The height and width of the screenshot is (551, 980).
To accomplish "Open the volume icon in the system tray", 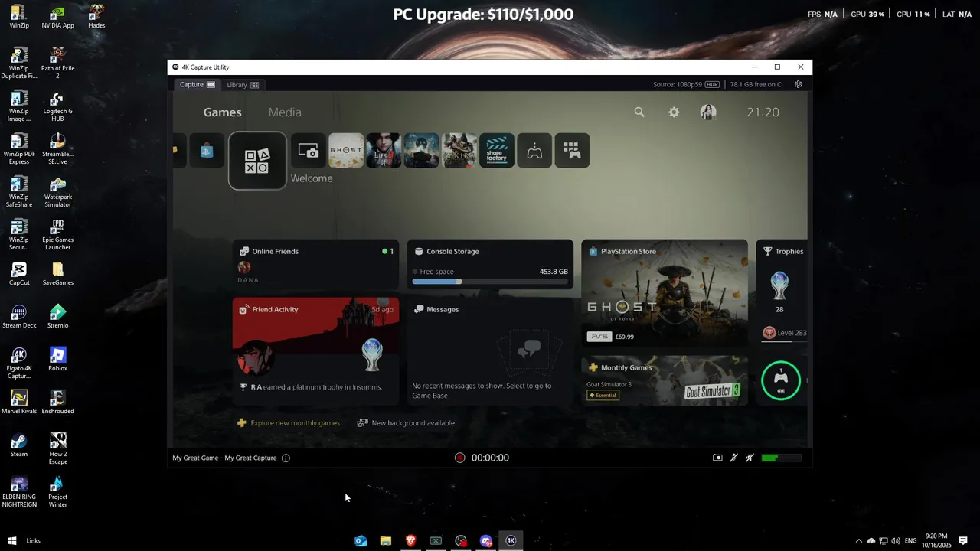I will [897, 541].
